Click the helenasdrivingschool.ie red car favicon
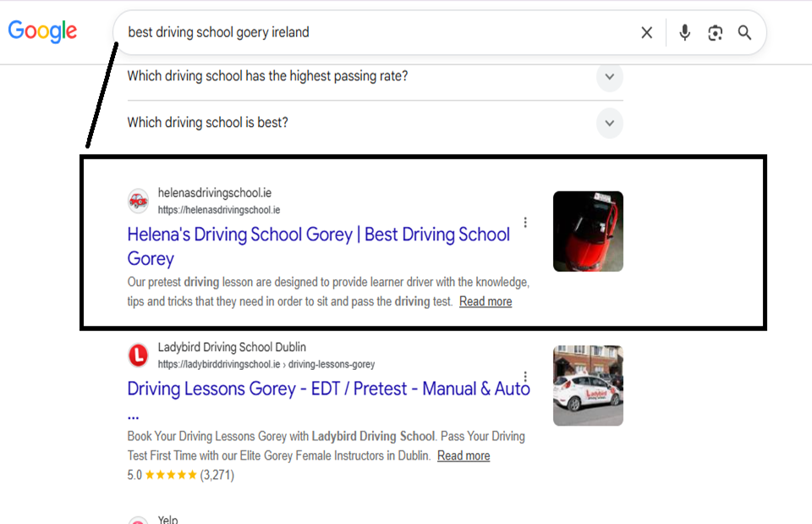812x524 pixels. tap(138, 201)
